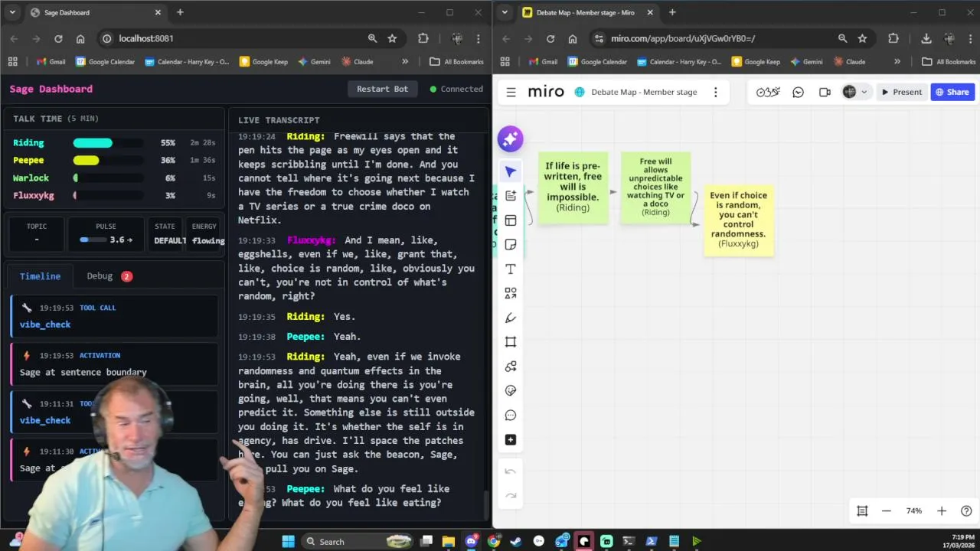Open the Miro Templates tool
The image size is (980, 551).
[511, 220]
